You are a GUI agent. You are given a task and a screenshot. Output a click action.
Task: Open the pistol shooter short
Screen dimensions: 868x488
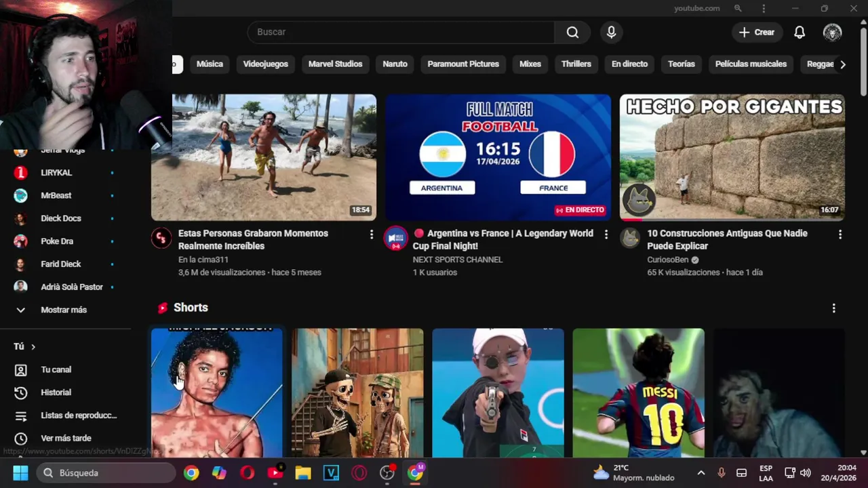point(498,393)
